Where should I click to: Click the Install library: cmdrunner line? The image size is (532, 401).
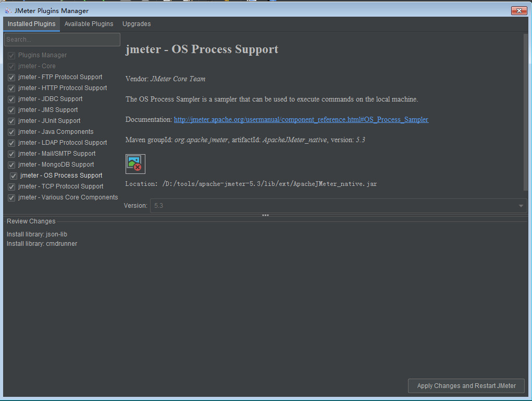tap(42, 244)
